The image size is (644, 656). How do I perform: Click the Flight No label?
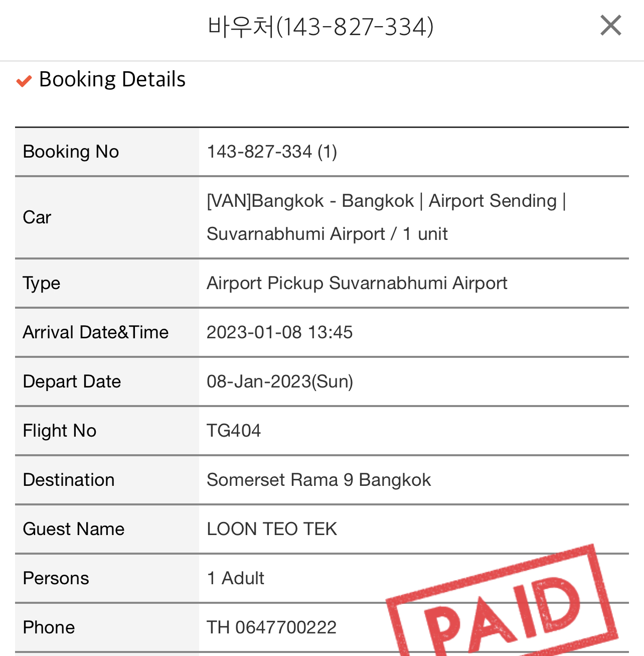click(60, 431)
